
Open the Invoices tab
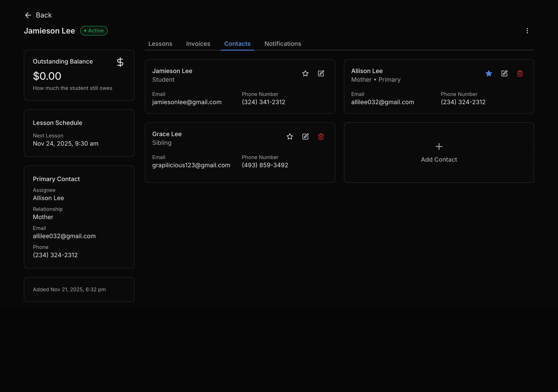pos(198,44)
